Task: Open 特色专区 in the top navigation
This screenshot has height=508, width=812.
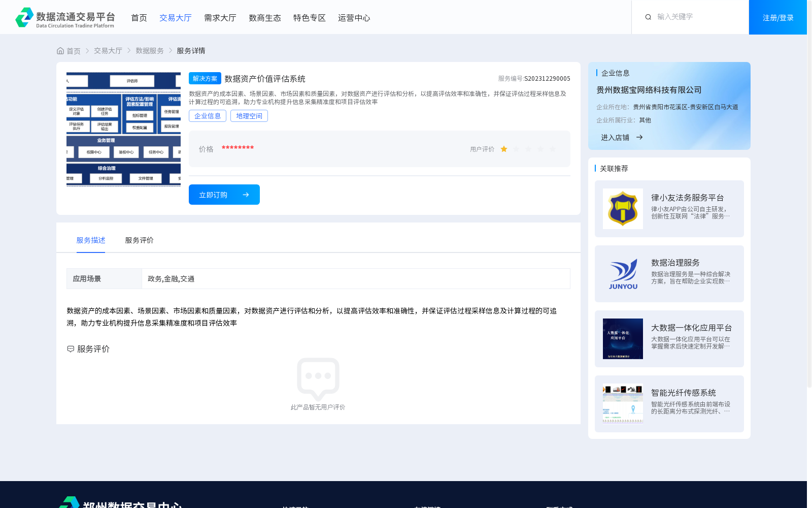Action: tap(310, 18)
